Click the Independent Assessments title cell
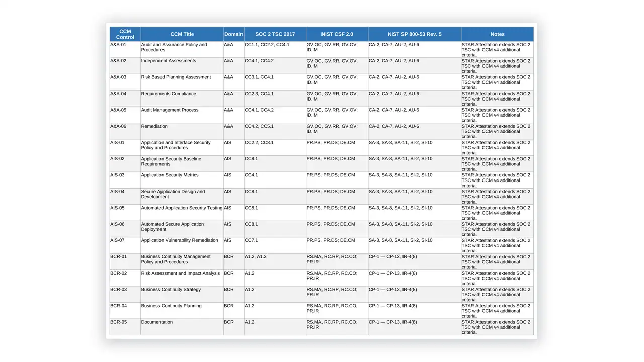Screen dimensions: 644x362 pyautogui.click(x=182, y=66)
